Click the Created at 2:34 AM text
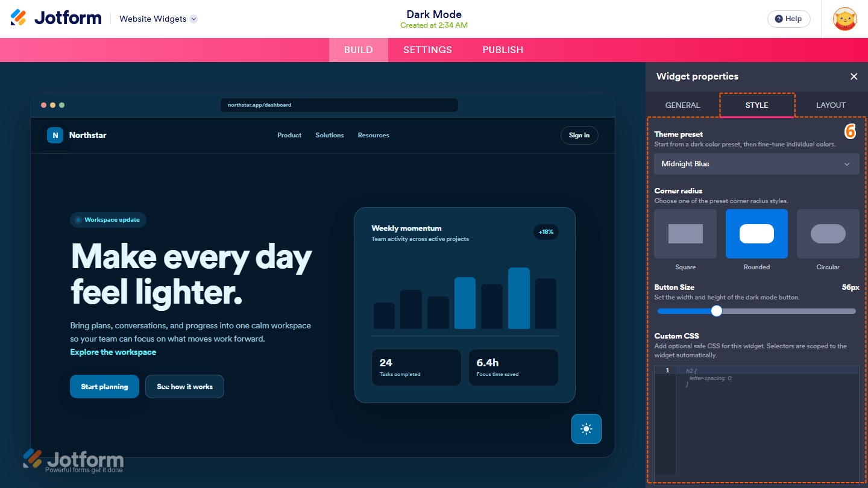Image resolution: width=868 pixels, height=488 pixels. (434, 25)
